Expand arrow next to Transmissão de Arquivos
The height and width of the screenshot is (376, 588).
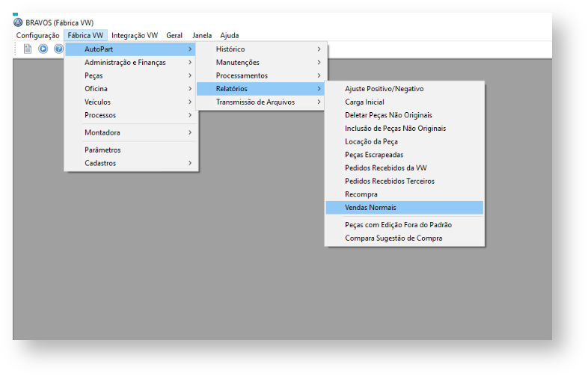319,102
